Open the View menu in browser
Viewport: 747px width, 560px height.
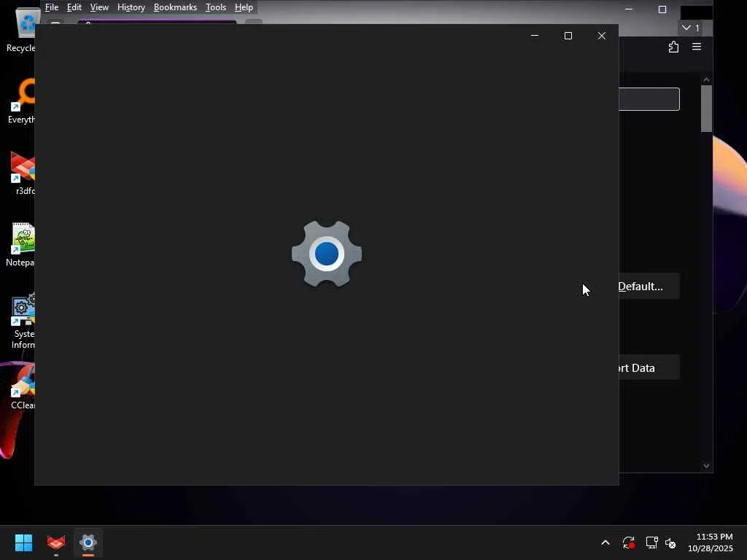[x=99, y=7]
